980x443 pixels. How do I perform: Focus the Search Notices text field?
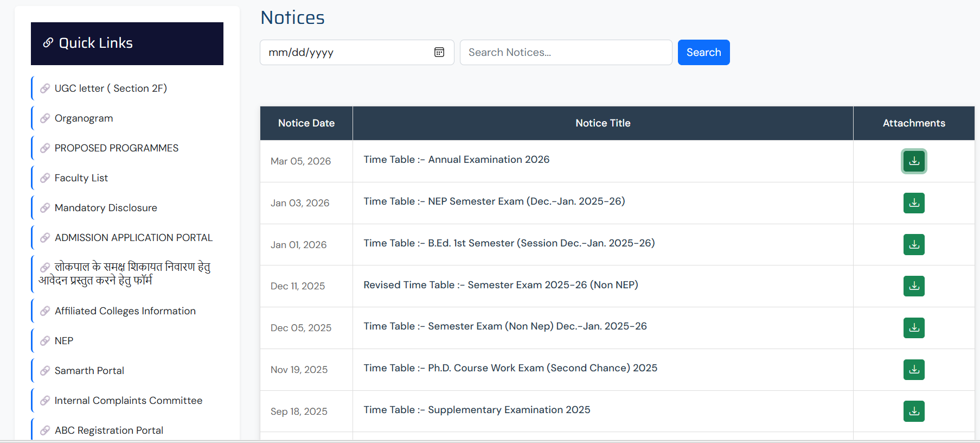566,52
